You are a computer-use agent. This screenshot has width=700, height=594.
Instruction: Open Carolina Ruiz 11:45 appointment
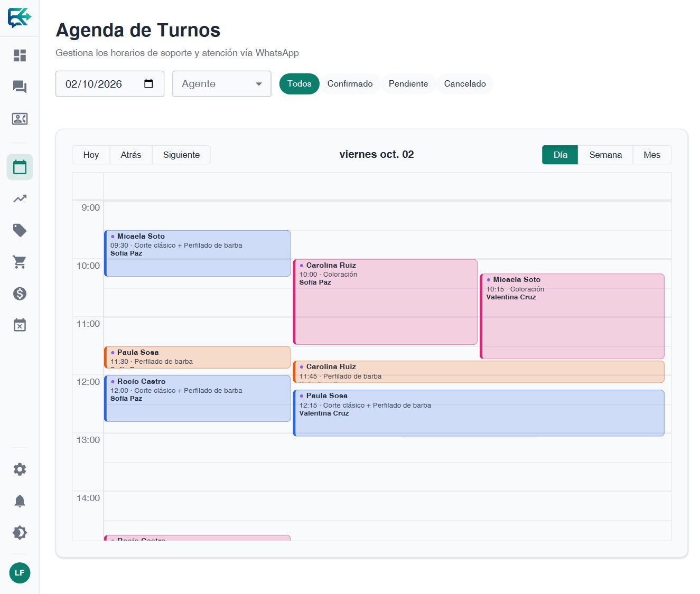[479, 372]
